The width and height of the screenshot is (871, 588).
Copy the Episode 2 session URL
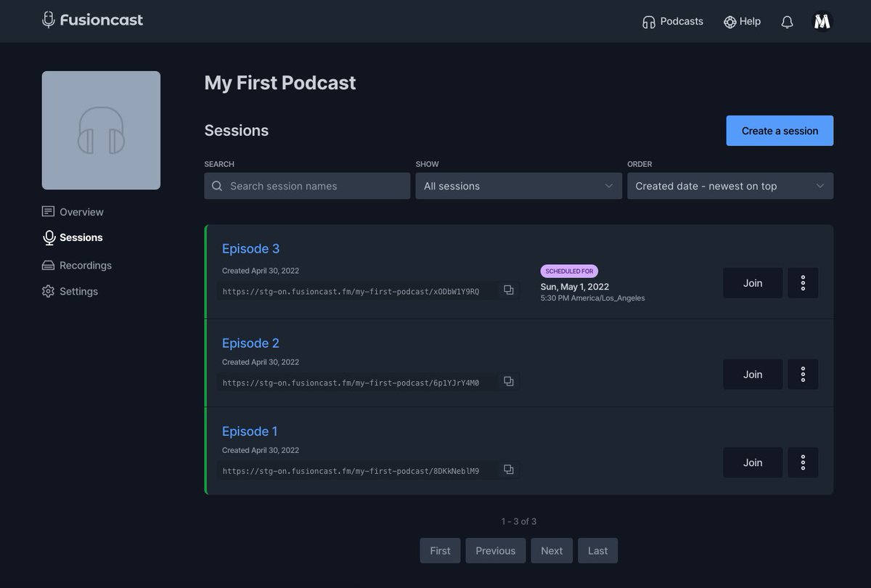(509, 382)
